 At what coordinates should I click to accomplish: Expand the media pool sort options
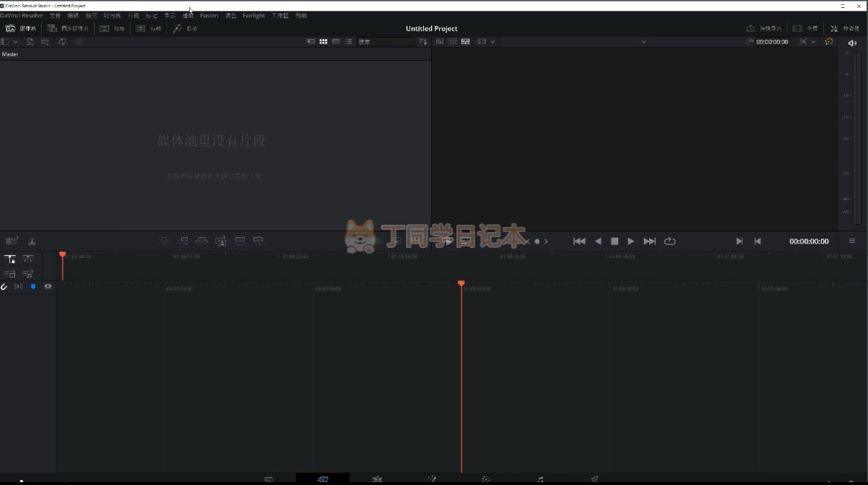(423, 42)
